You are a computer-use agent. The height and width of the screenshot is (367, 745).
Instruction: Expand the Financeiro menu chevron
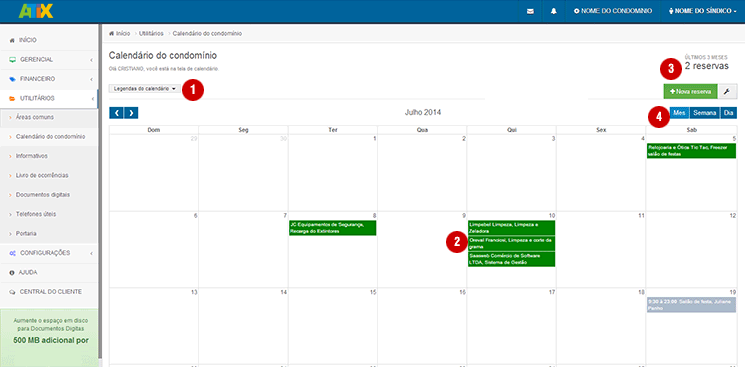coord(91,79)
